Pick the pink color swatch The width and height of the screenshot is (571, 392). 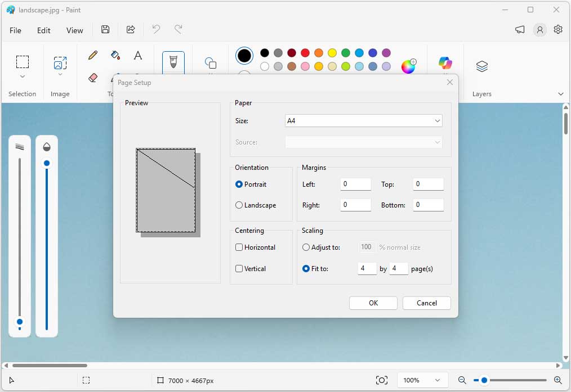pos(305,66)
